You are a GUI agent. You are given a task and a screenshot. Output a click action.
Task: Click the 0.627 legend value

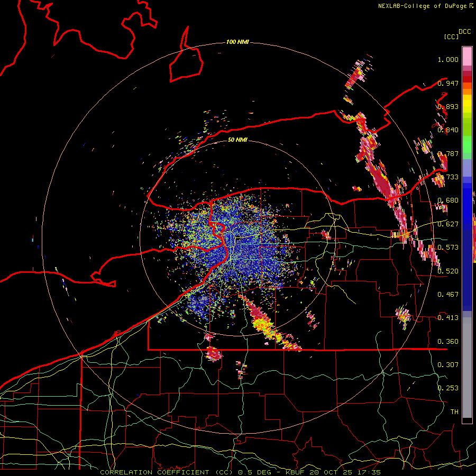(x=448, y=224)
